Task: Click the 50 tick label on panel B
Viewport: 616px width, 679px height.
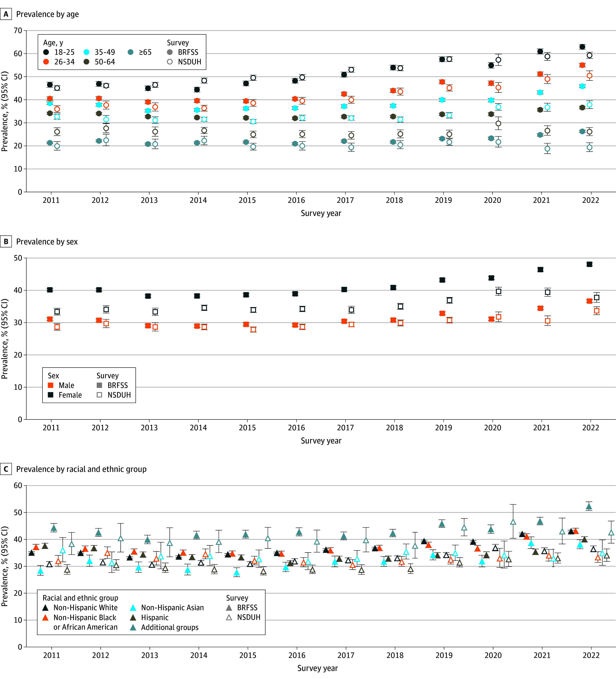Action: pos(18,258)
